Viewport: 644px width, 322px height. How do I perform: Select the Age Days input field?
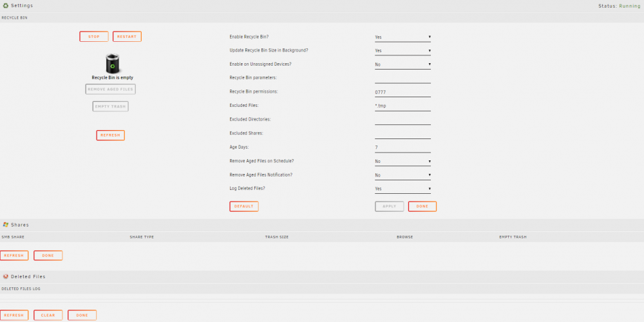coord(402,147)
